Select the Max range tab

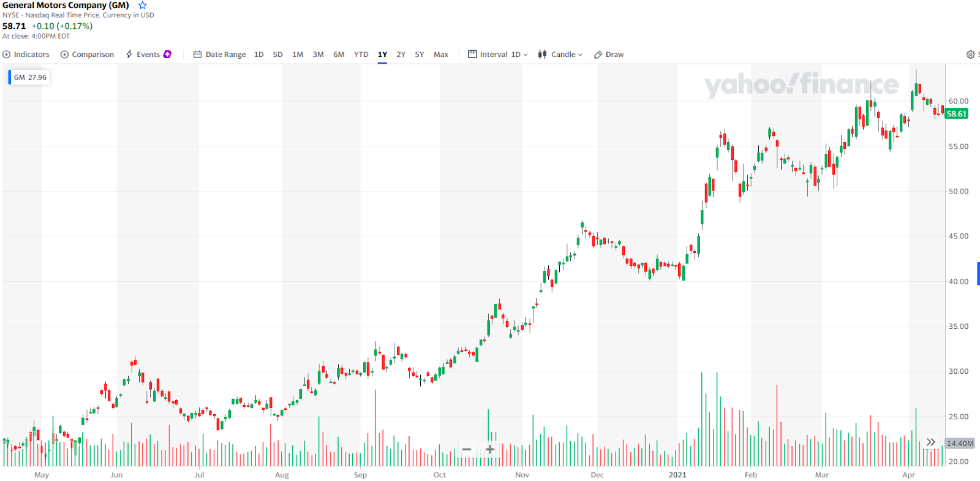click(441, 55)
